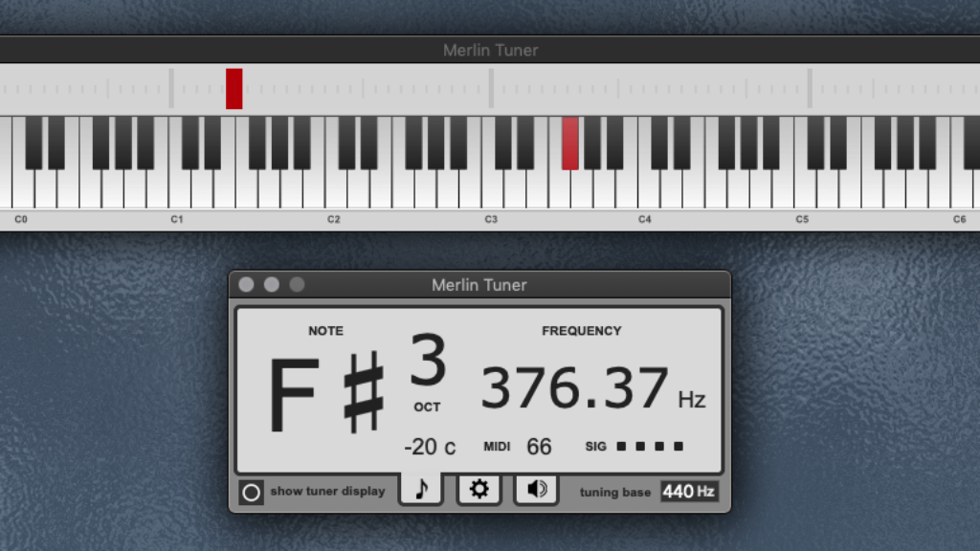The width and height of the screenshot is (980, 551).
Task: Click the 376.37 frequency readout
Action: [x=574, y=386]
